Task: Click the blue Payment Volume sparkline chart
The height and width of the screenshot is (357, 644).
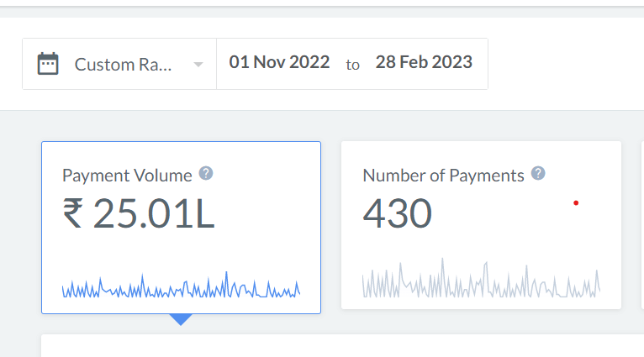Action: 181,288
